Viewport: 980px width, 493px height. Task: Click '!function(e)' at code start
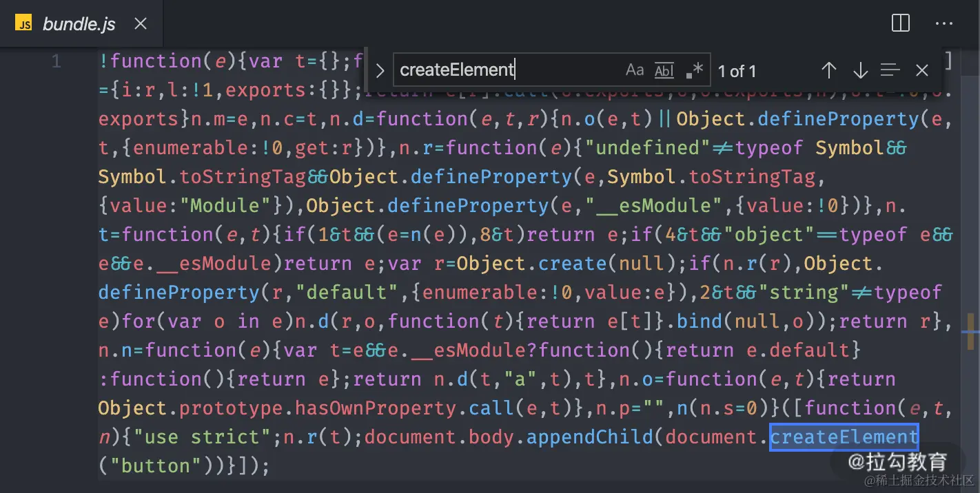click(x=167, y=61)
